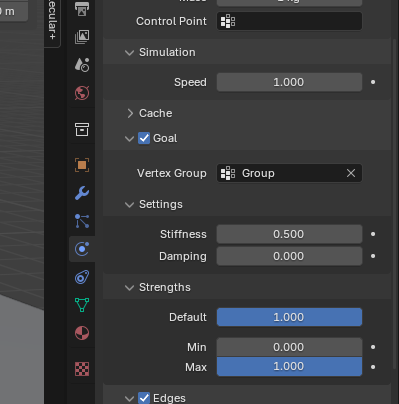Toggle the Goal checkbox
This screenshot has height=404, width=399.
pos(144,138)
